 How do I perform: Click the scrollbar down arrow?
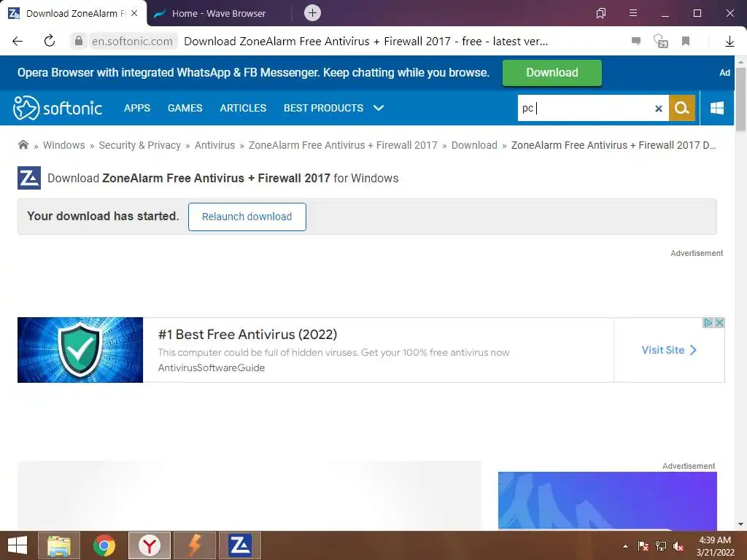point(740,524)
